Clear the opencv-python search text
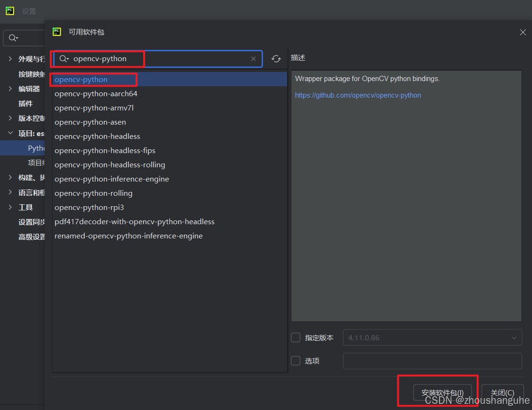This screenshot has height=410, width=532. 253,59
